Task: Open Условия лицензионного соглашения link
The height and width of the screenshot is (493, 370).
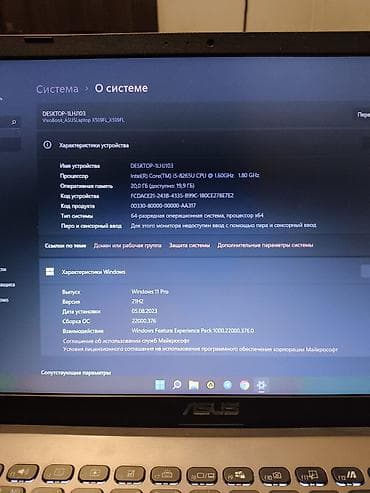Action: coord(200,349)
